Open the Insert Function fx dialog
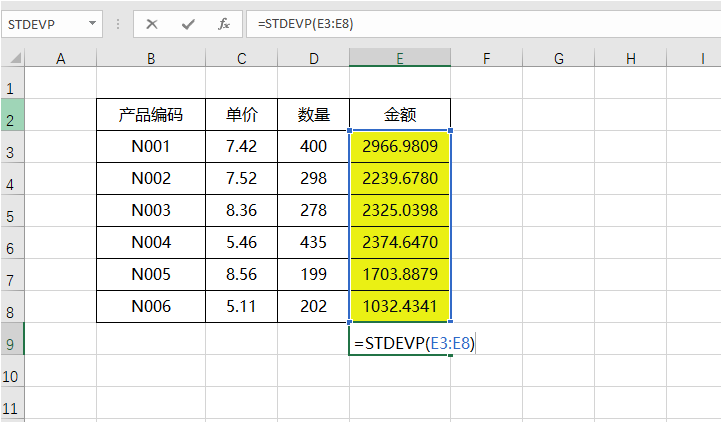Viewport: 724px width, 422px height. tap(224, 23)
